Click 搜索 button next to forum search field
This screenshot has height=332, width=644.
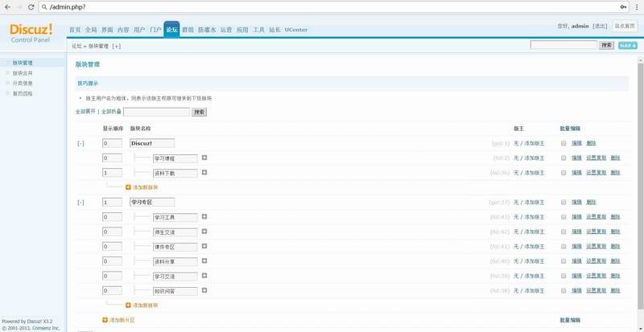pyautogui.click(x=199, y=112)
